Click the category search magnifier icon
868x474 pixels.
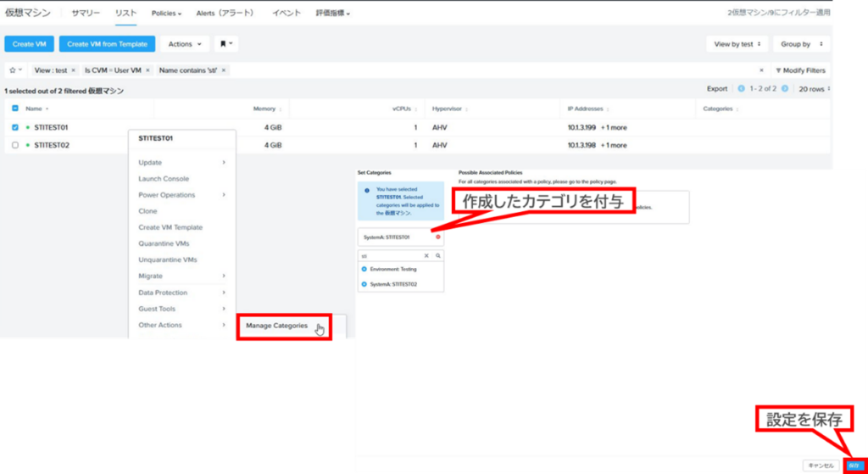(x=437, y=255)
